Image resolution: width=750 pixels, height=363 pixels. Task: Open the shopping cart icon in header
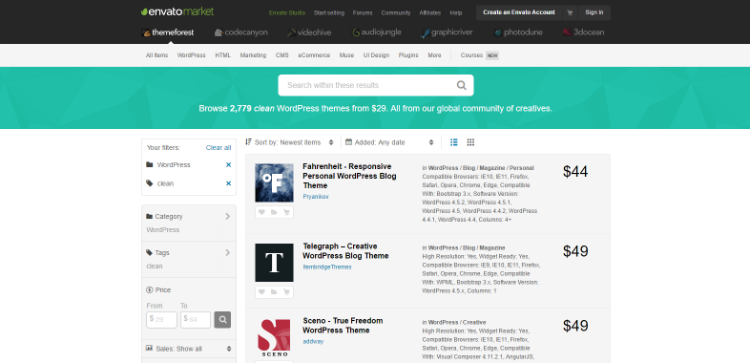coord(570,12)
